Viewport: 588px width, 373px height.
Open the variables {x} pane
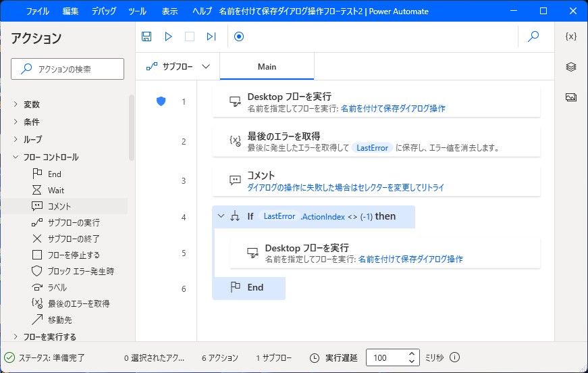click(570, 36)
